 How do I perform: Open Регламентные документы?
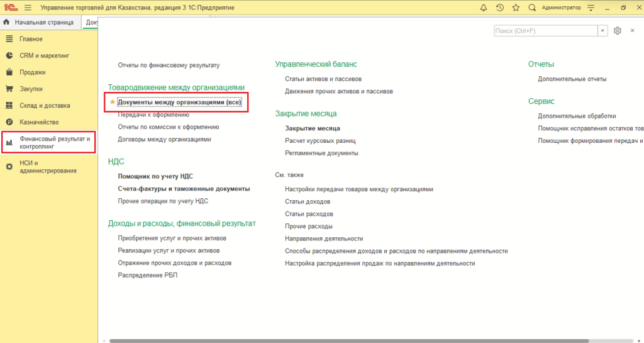coord(321,153)
